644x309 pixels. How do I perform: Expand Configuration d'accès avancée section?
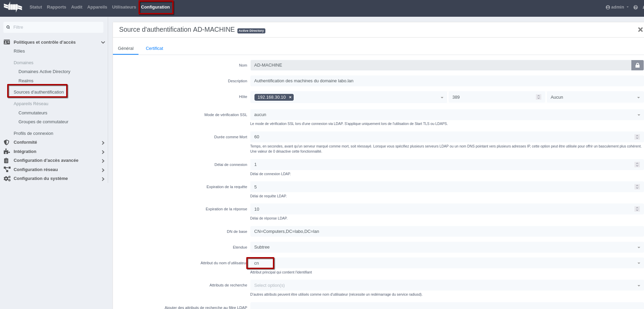click(103, 161)
